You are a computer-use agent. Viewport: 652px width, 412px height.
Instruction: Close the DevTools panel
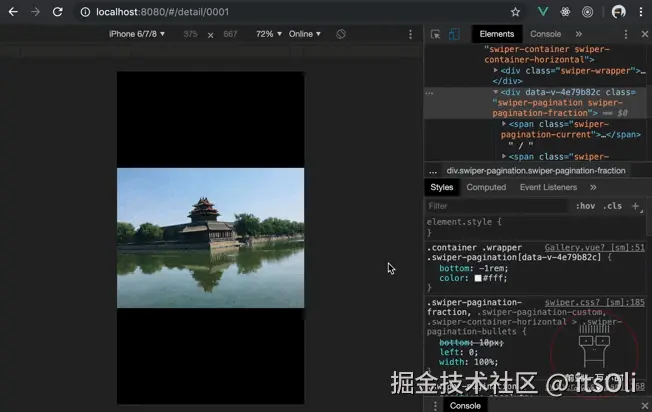coord(645,34)
